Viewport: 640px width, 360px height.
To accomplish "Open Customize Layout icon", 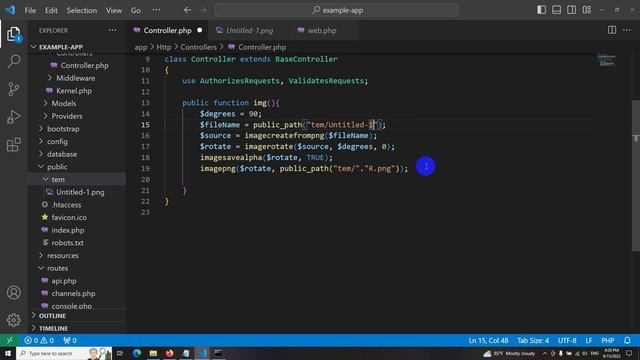I will click(587, 10).
